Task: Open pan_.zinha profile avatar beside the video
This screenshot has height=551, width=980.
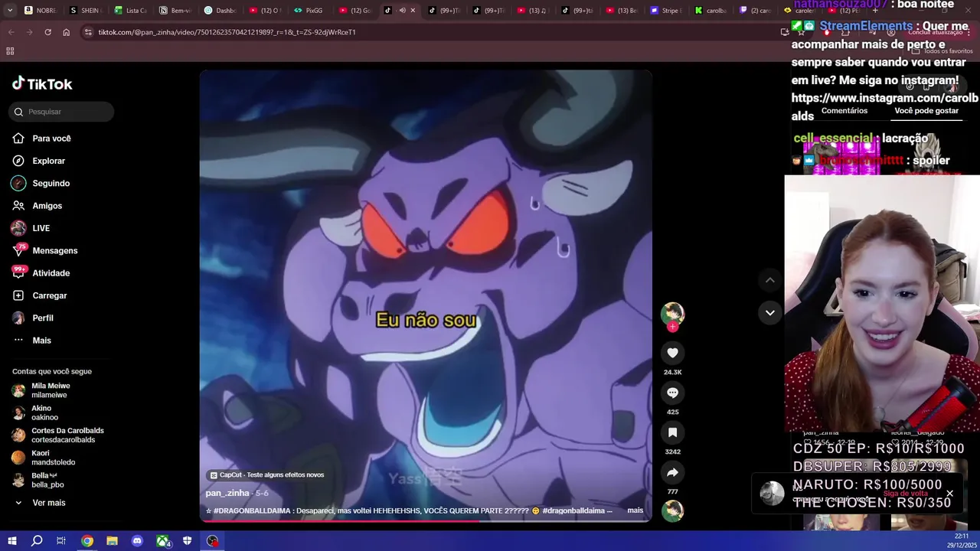Action: [x=672, y=313]
